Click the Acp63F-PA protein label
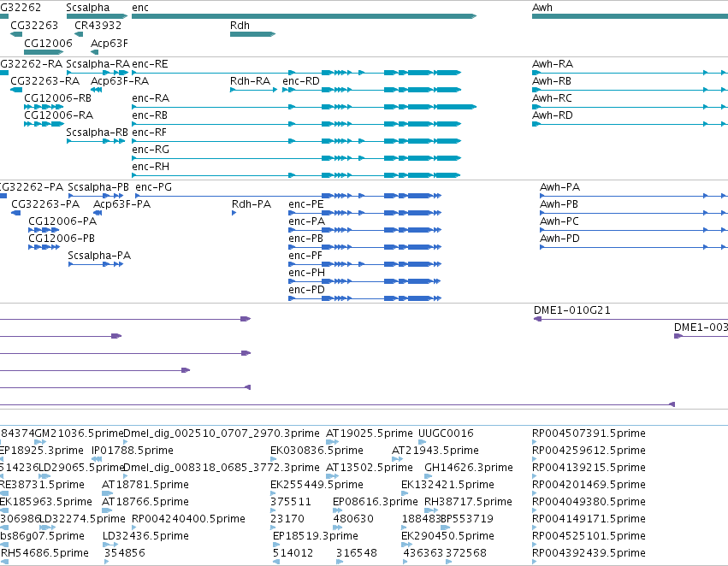The image size is (728, 566). click(x=122, y=204)
